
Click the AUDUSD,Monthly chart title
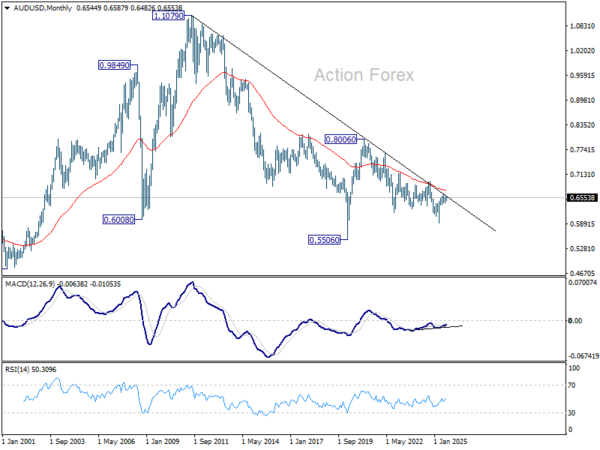[43, 8]
